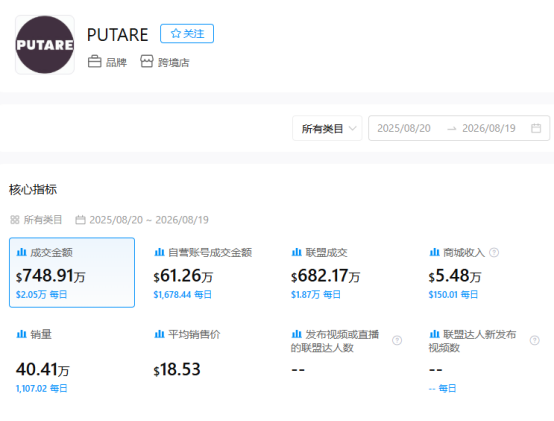Viewport: 554px width, 421px height.
Task: Click the end date field 2026/08/19
Action: pos(489,128)
